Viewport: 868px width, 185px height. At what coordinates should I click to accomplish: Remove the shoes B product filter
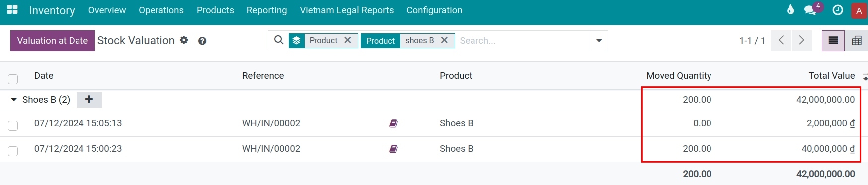[x=444, y=40]
